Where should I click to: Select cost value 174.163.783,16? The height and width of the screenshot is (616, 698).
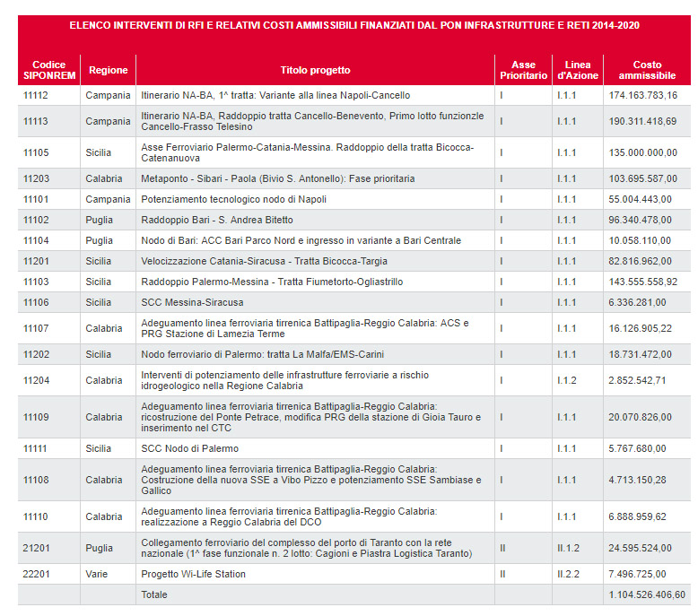(642, 95)
